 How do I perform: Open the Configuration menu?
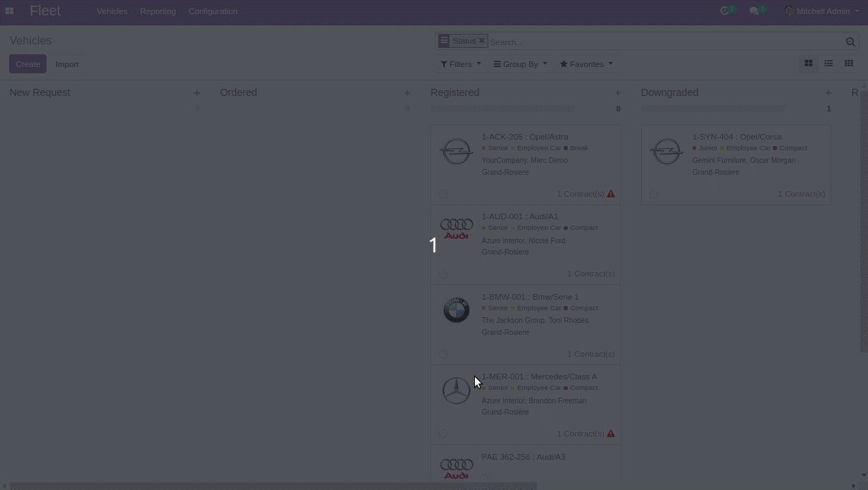[x=213, y=11]
